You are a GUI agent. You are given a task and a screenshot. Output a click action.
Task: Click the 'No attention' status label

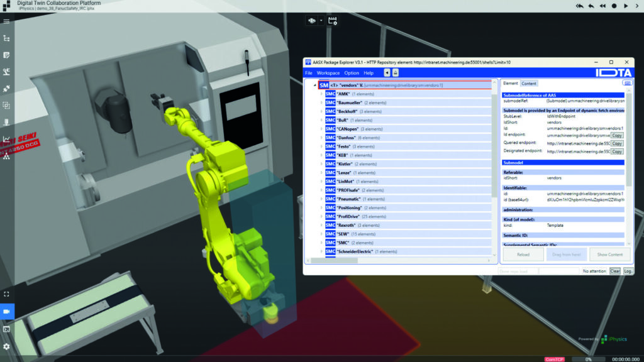(594, 271)
